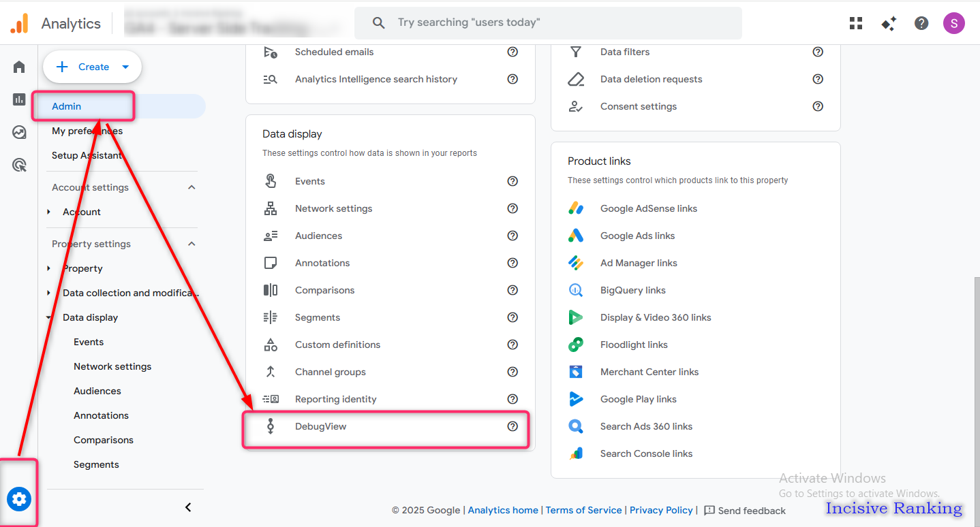Select Network settings in the sidebar tree
980x527 pixels.
(x=112, y=366)
